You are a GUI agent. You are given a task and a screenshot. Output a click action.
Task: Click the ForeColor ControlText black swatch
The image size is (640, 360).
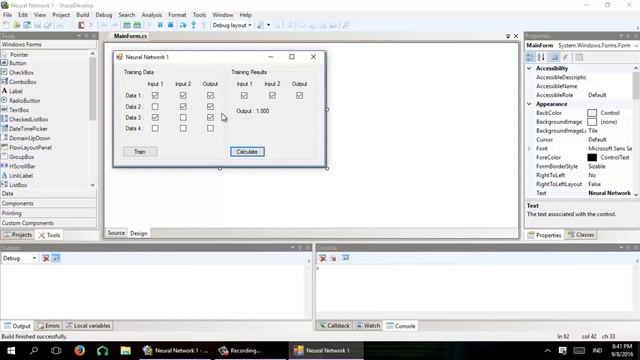[592, 158]
